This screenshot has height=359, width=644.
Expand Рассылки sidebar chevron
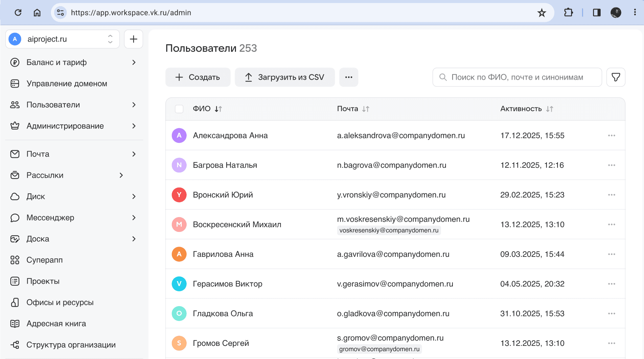click(x=121, y=175)
